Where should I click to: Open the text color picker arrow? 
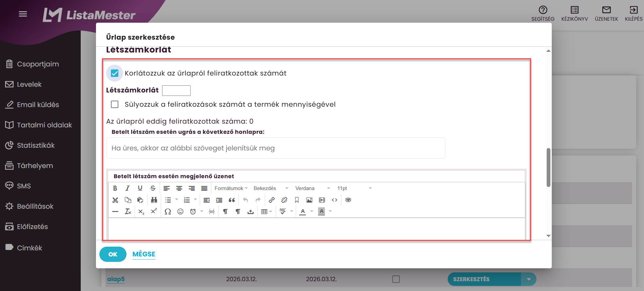[x=312, y=212]
